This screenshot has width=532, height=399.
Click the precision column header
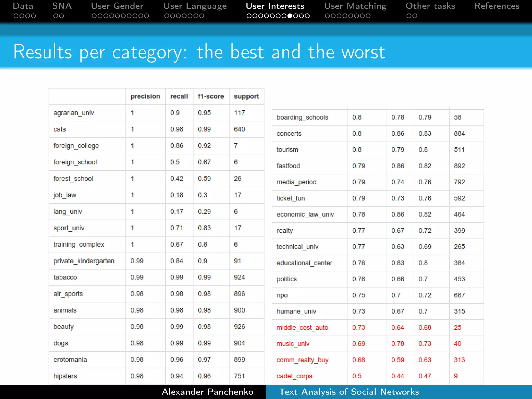click(x=145, y=96)
